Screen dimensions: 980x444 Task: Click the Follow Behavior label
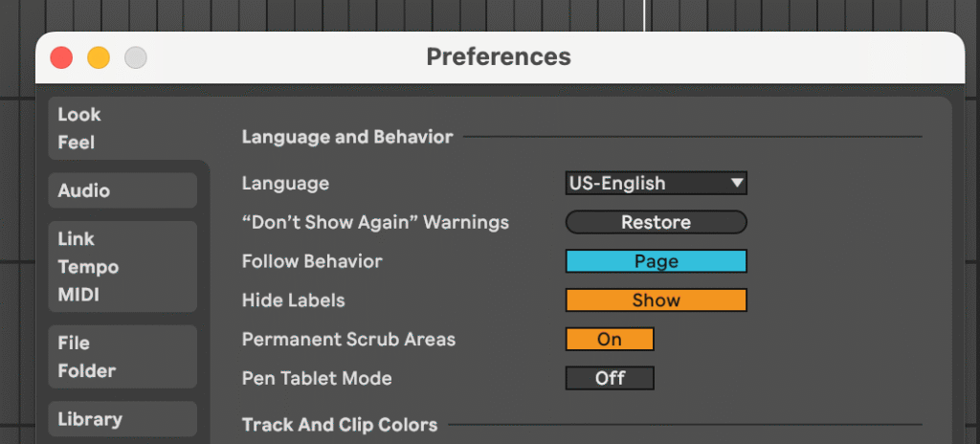(x=312, y=261)
